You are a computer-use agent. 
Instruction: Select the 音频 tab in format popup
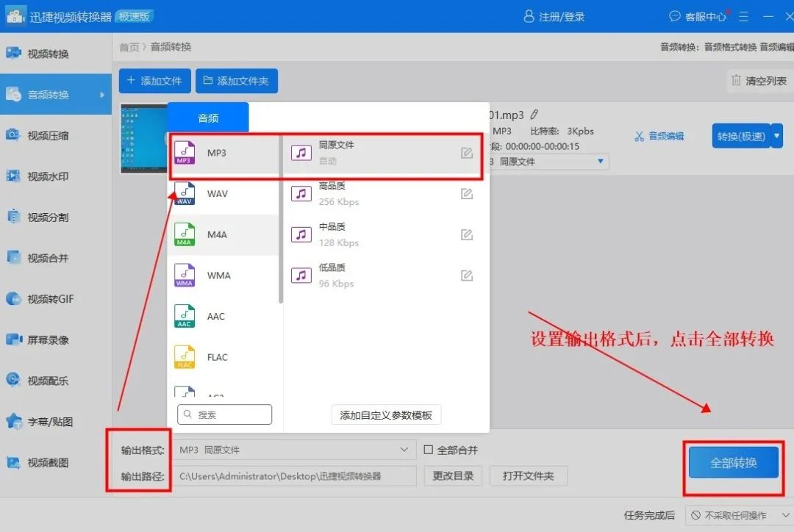(207, 118)
